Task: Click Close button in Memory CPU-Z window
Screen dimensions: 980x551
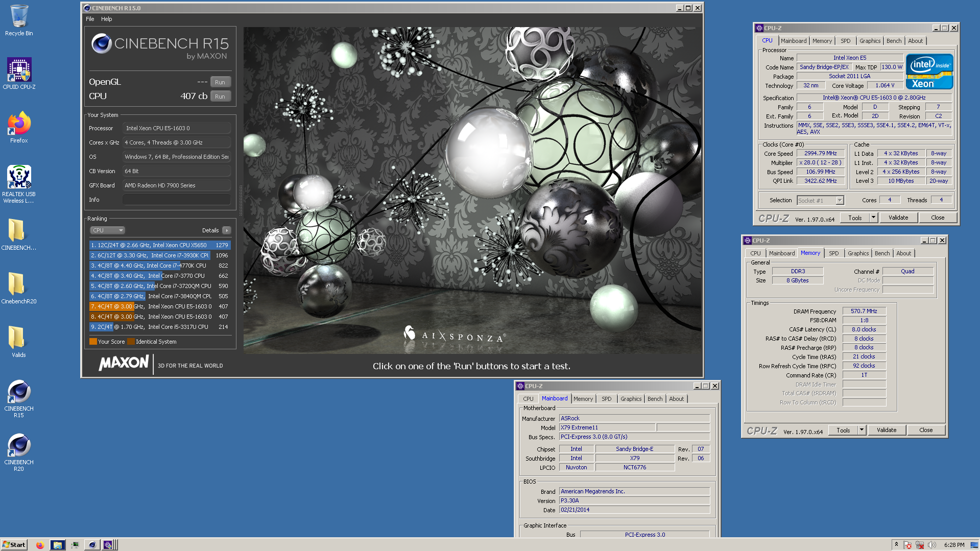Action: pyautogui.click(x=926, y=430)
